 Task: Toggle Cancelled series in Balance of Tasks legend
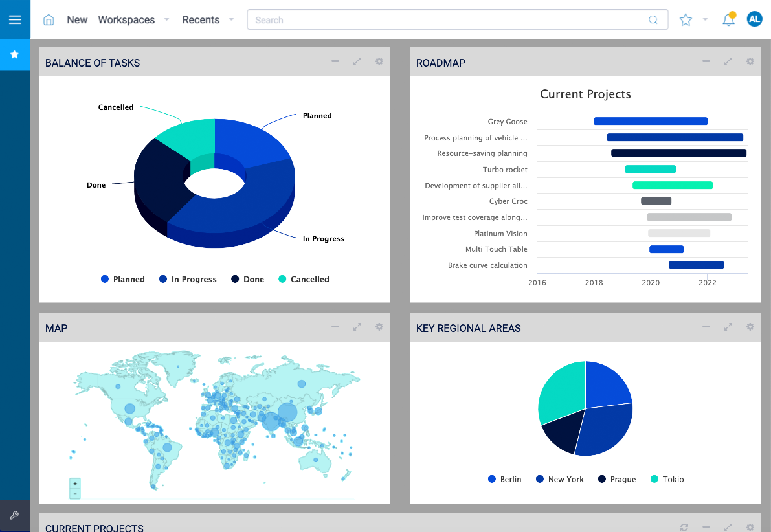click(304, 280)
